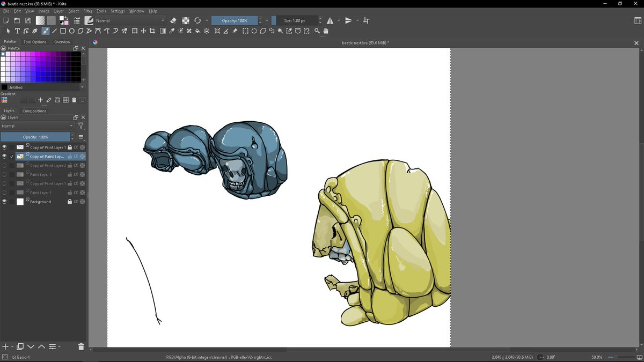Select the Freehand Brush tool
The width and height of the screenshot is (644, 362).
(x=46, y=31)
